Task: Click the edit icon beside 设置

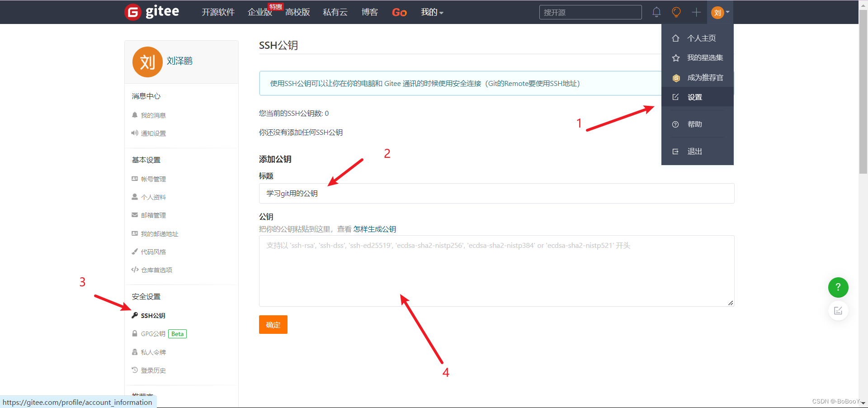Action: tap(675, 97)
